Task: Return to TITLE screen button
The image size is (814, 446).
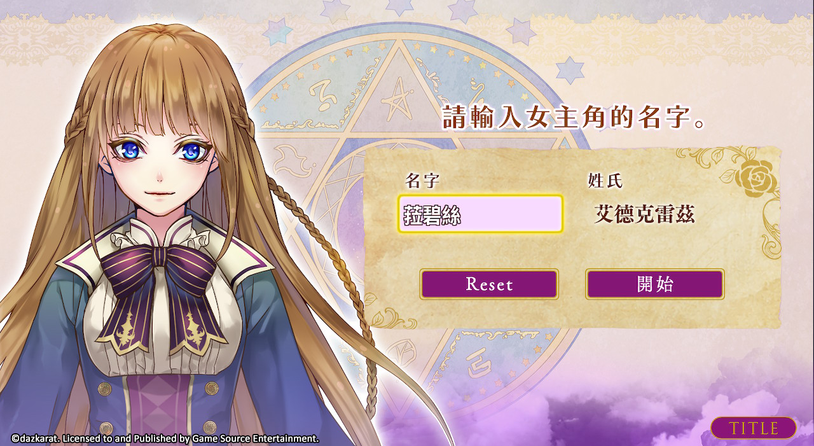Action: coord(753,428)
